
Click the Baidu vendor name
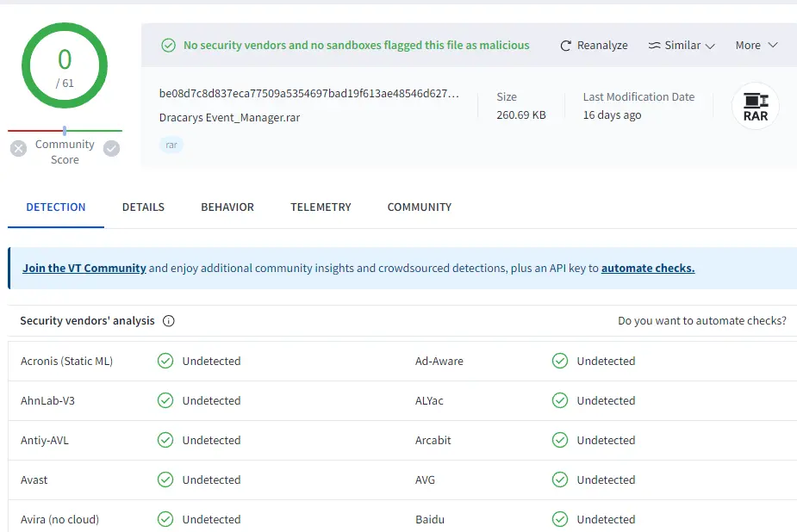(x=430, y=520)
